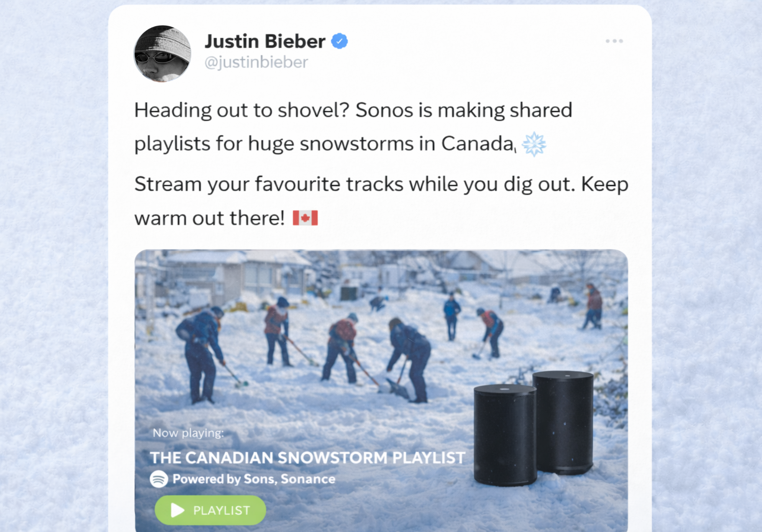This screenshot has height=532, width=762.
Task: Click the taller rear black speaker
Action: 563,422
